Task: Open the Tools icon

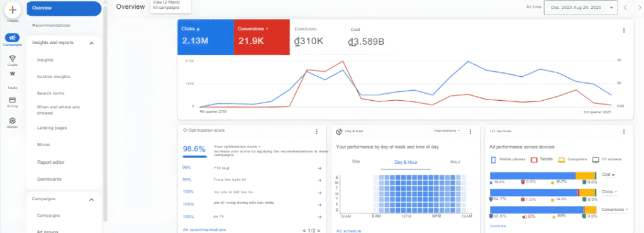Action: click(x=13, y=74)
